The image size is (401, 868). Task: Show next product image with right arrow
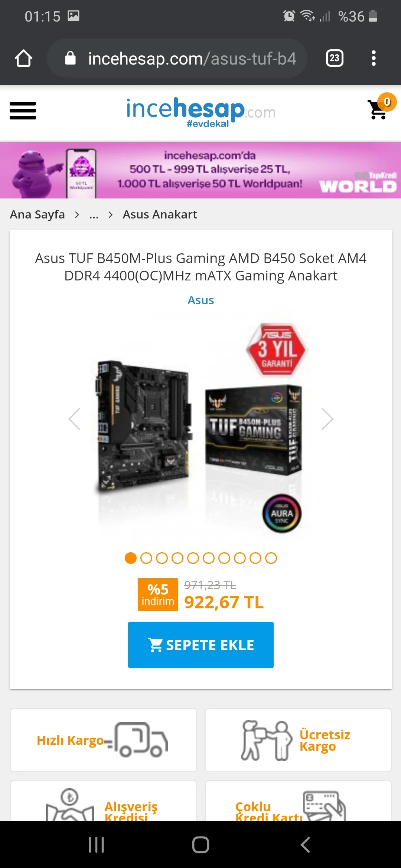[327, 419]
